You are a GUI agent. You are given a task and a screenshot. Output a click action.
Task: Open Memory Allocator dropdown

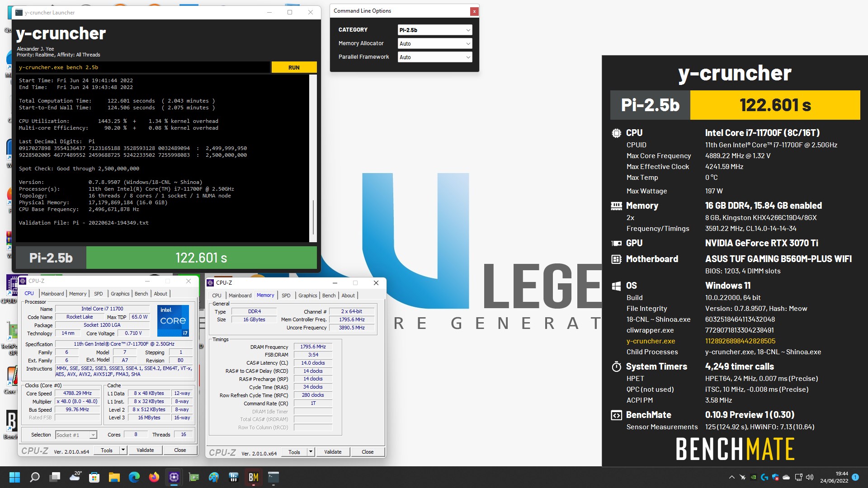435,43
